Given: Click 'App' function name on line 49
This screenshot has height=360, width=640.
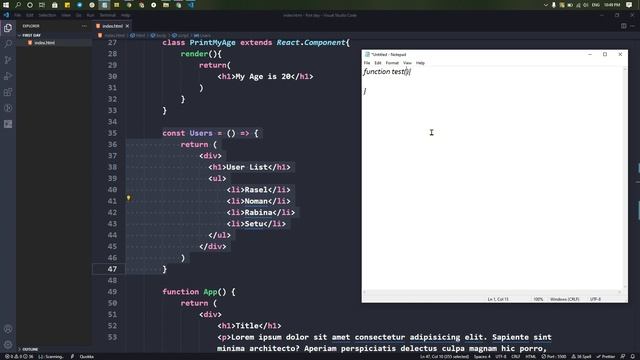Looking at the screenshot, I should click(210, 292).
